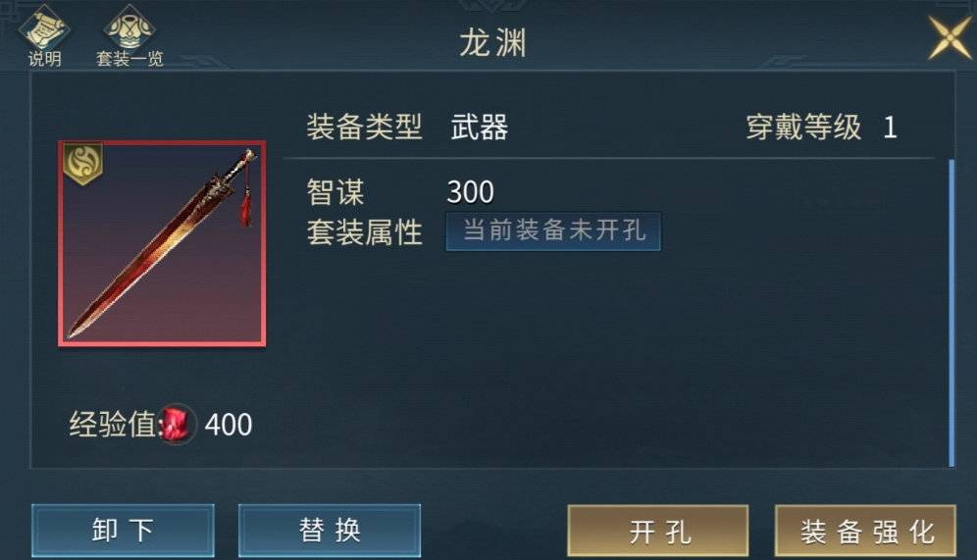Click the 卸下 button
The width and height of the screenshot is (977, 560).
pos(123,531)
